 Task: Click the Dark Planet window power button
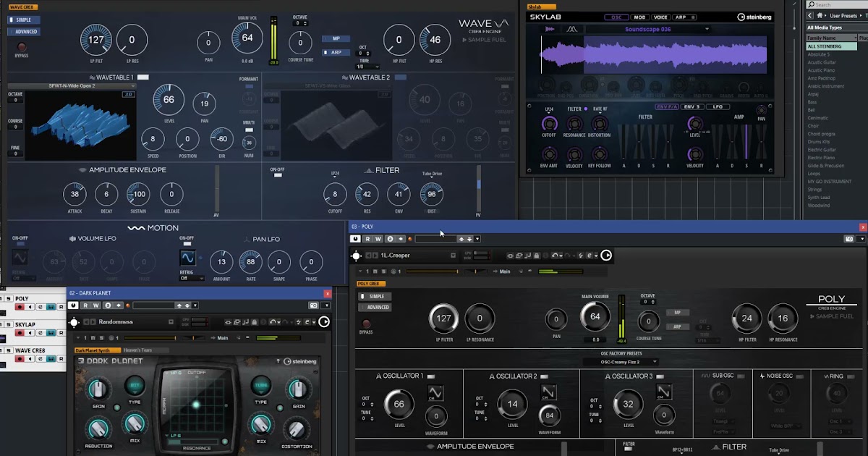click(x=73, y=305)
